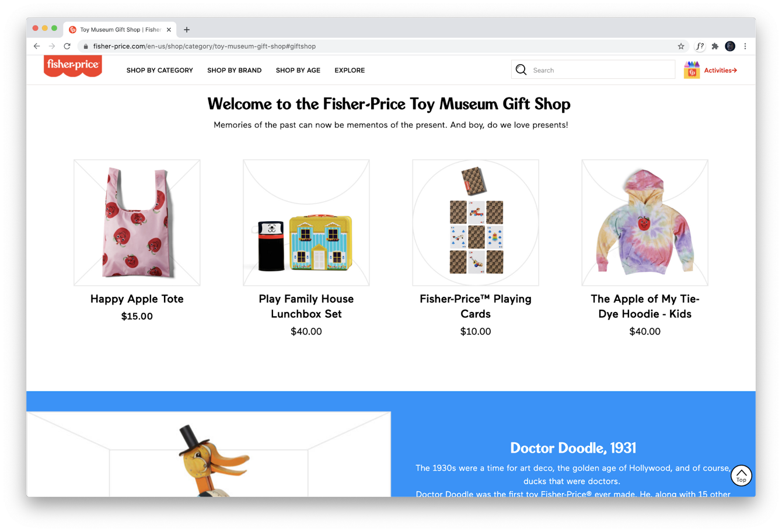Select the Play Family House Lunchbox image
The image size is (782, 532).
[x=306, y=223]
